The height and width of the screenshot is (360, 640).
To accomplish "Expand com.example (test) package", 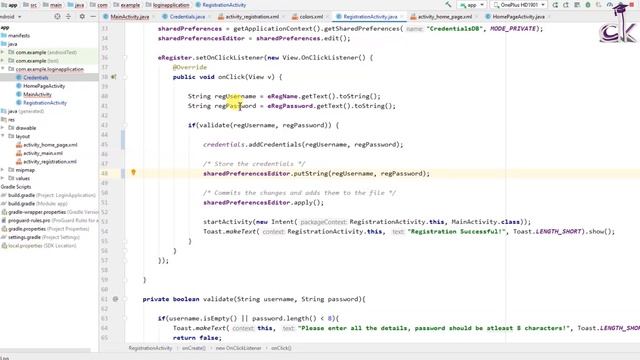I will click(x=3, y=61).
